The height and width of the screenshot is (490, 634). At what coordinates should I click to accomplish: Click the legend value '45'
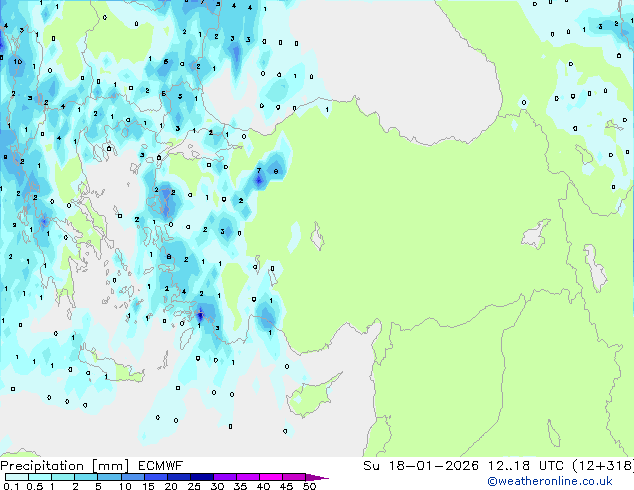[286, 486]
